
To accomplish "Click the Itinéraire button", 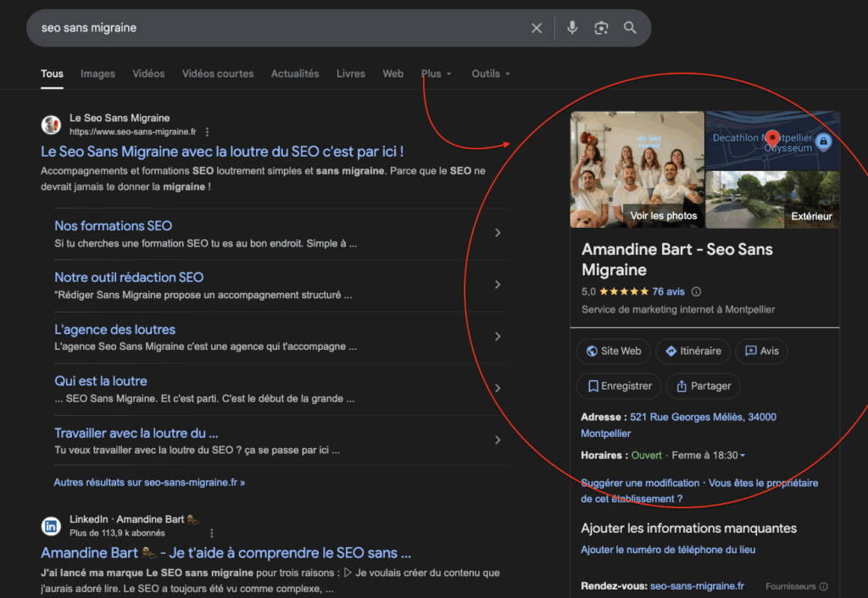I will click(693, 351).
